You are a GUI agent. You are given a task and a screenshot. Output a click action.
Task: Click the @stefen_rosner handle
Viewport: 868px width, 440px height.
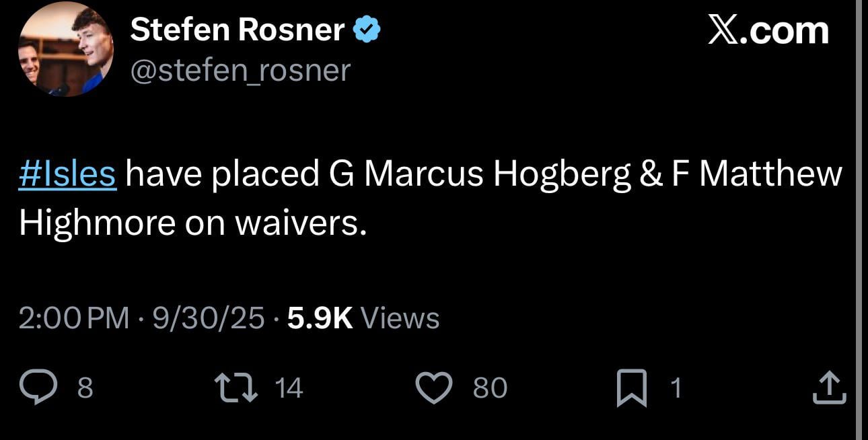click(240, 70)
